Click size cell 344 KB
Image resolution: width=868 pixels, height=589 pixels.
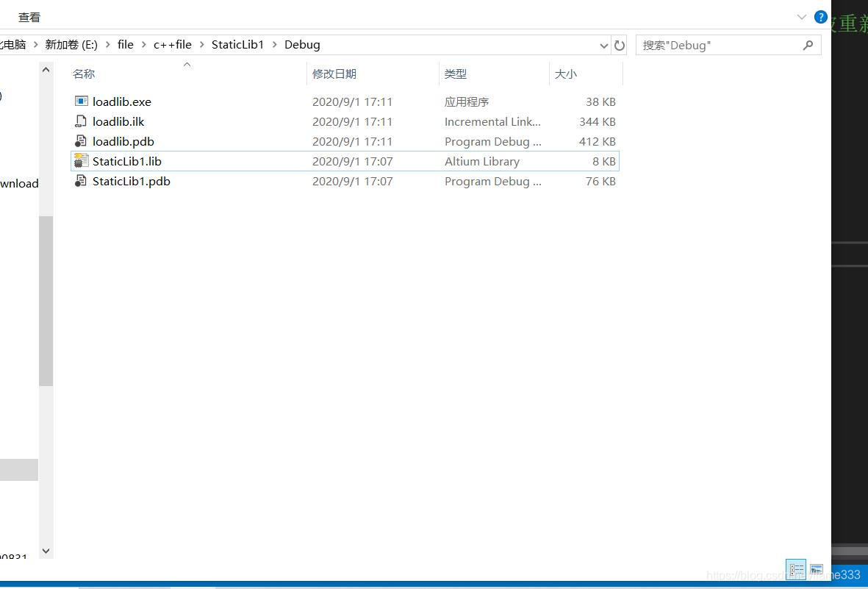click(x=598, y=122)
